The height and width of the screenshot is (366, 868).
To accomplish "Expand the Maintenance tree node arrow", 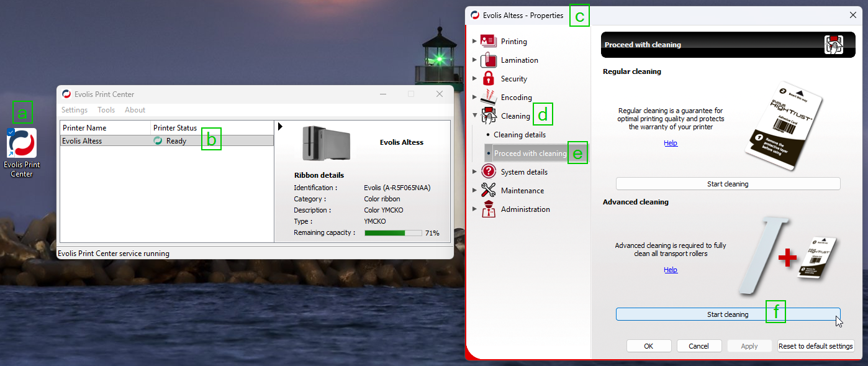I will point(474,190).
